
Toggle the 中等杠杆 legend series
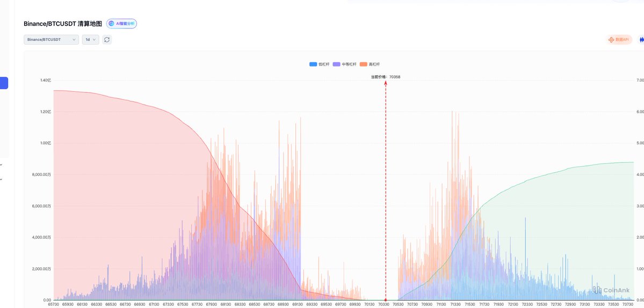pos(345,64)
